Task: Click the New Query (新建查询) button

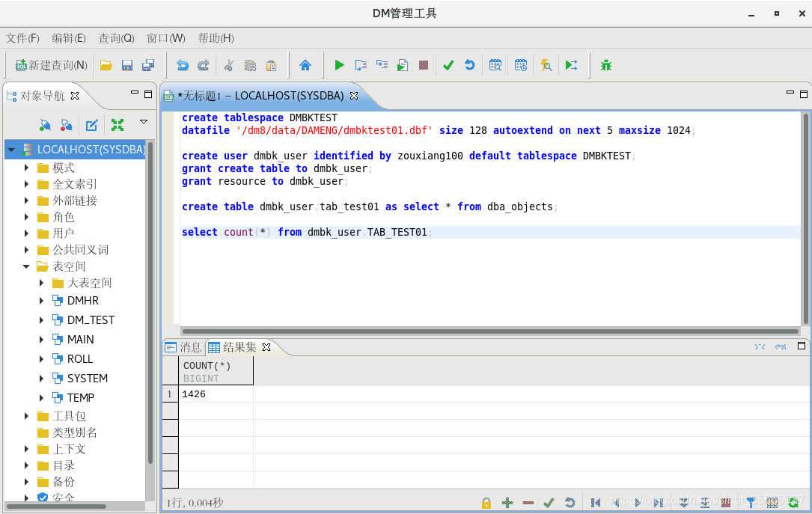Action: (x=52, y=65)
